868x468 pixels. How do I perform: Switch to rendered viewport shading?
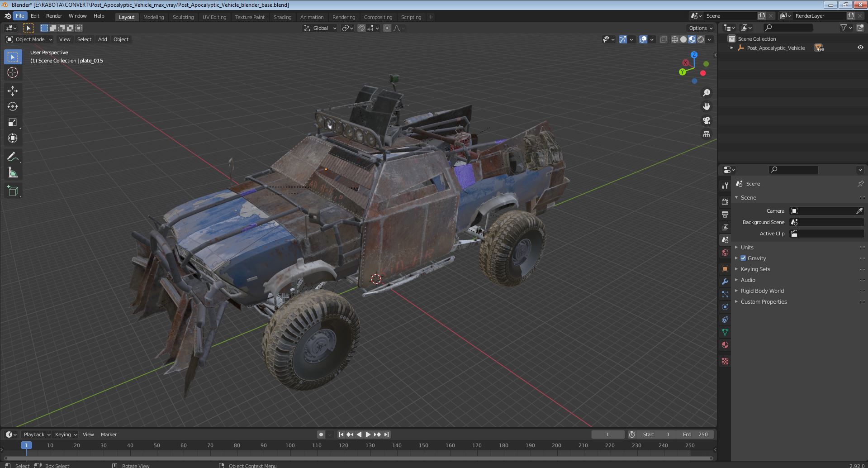(x=701, y=39)
